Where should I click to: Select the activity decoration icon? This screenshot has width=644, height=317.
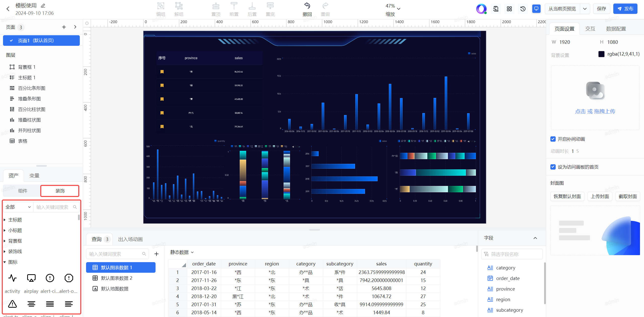coord(12,278)
